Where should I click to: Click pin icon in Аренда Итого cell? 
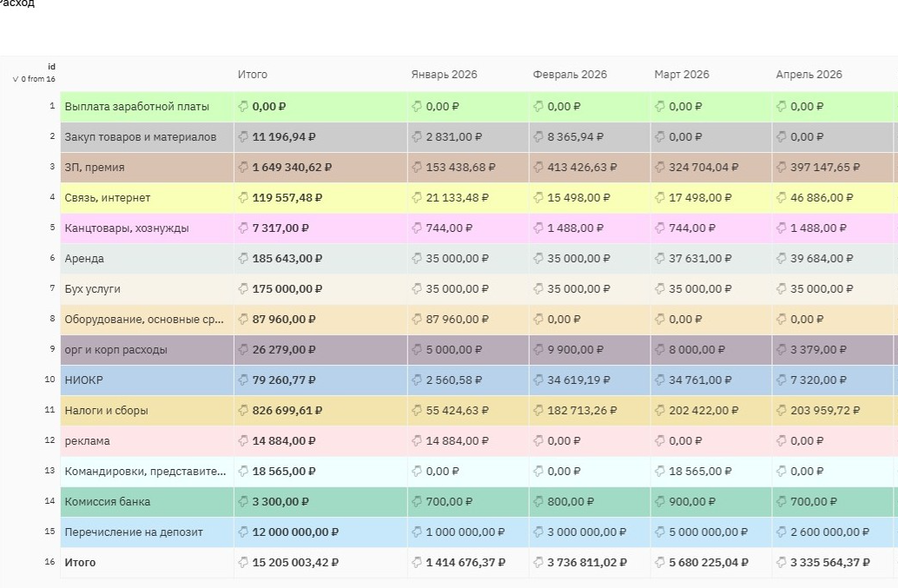pos(243,258)
